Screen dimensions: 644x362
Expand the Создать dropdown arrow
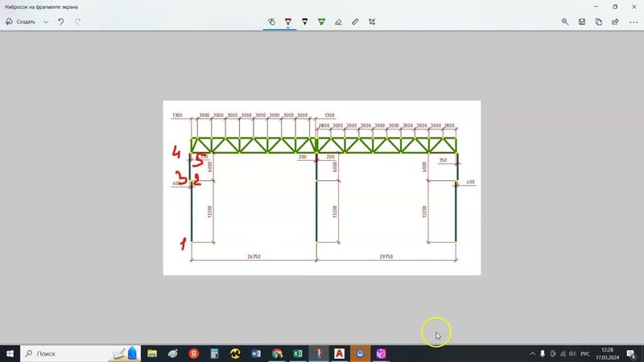(46, 22)
